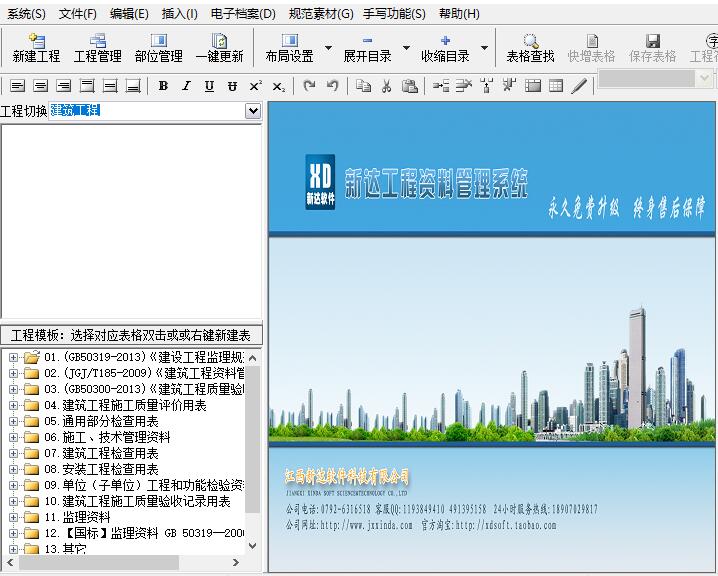This screenshot has height=576, width=718.
Task: Click the 新建工程 (New Project) toolbar button
Action: 37,47
